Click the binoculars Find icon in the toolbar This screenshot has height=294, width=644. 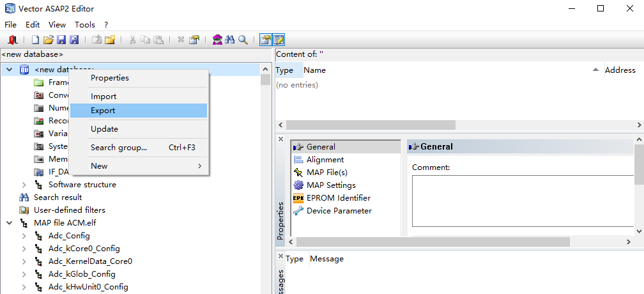click(230, 40)
